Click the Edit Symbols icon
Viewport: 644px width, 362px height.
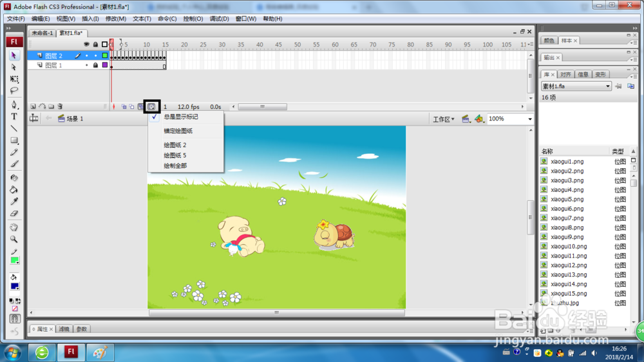(479, 119)
